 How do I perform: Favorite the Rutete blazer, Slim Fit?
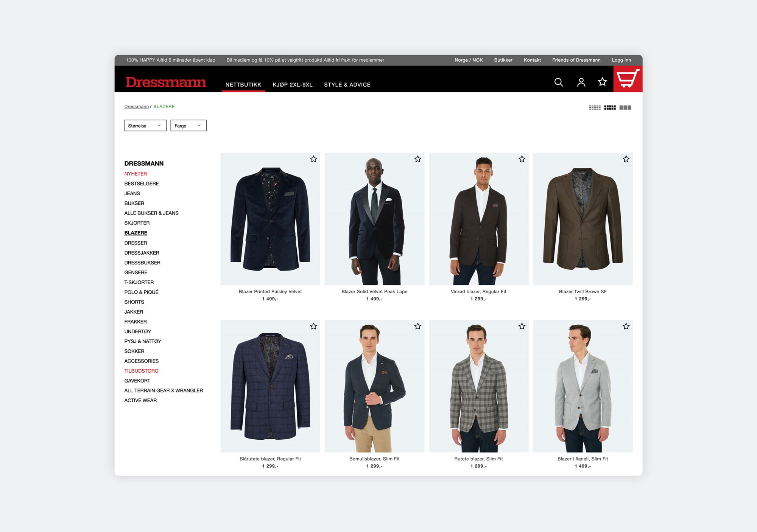522,326
